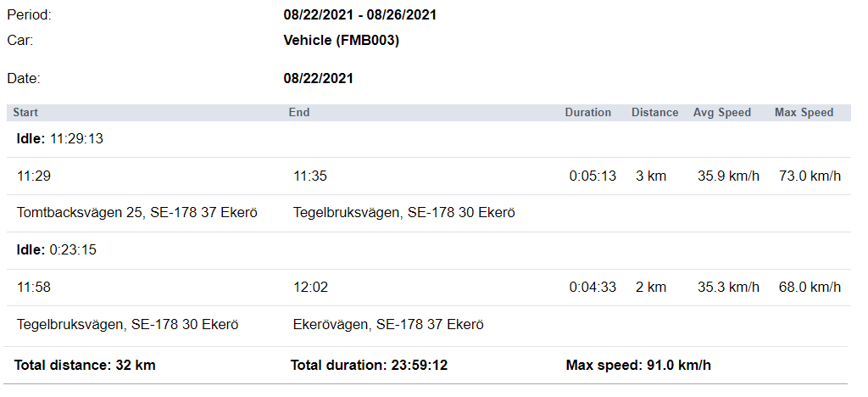Click the 73.0 km/h max speed value

[x=810, y=176]
